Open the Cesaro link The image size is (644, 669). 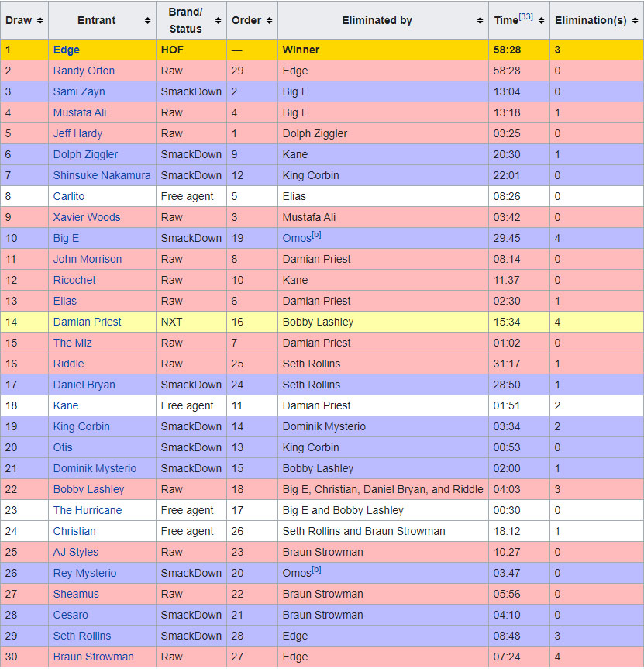click(71, 615)
